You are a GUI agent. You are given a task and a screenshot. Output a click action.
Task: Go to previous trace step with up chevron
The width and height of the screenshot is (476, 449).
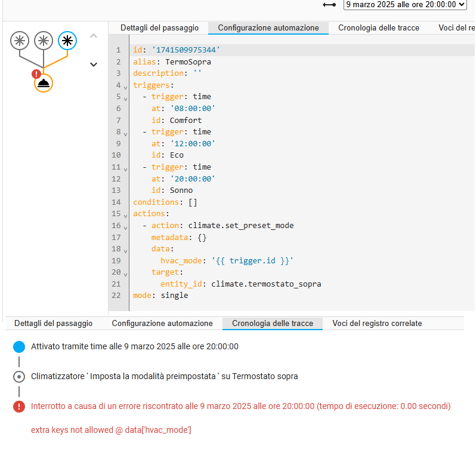click(93, 36)
